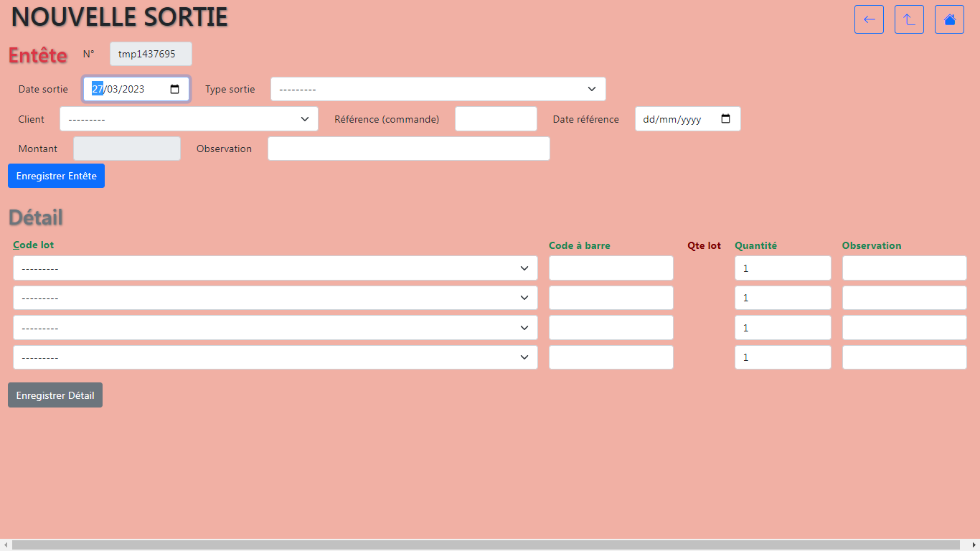Click third row Quantité field
The image size is (980, 551).
coord(783,328)
